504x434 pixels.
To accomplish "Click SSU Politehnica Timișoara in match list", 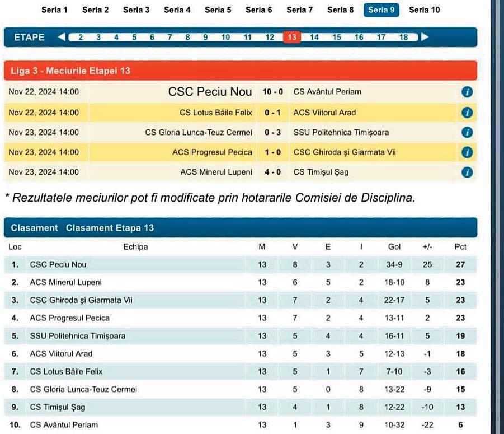I will pyautogui.click(x=341, y=132).
